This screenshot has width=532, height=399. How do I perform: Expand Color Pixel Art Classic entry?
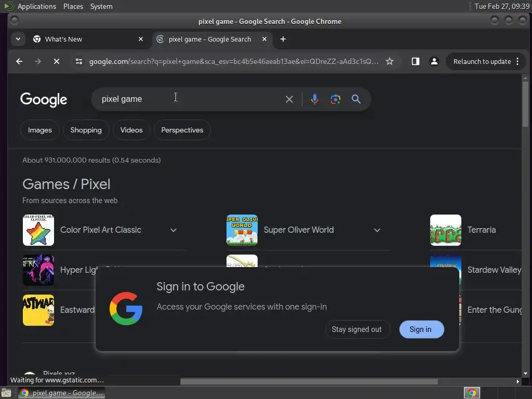pyautogui.click(x=174, y=230)
